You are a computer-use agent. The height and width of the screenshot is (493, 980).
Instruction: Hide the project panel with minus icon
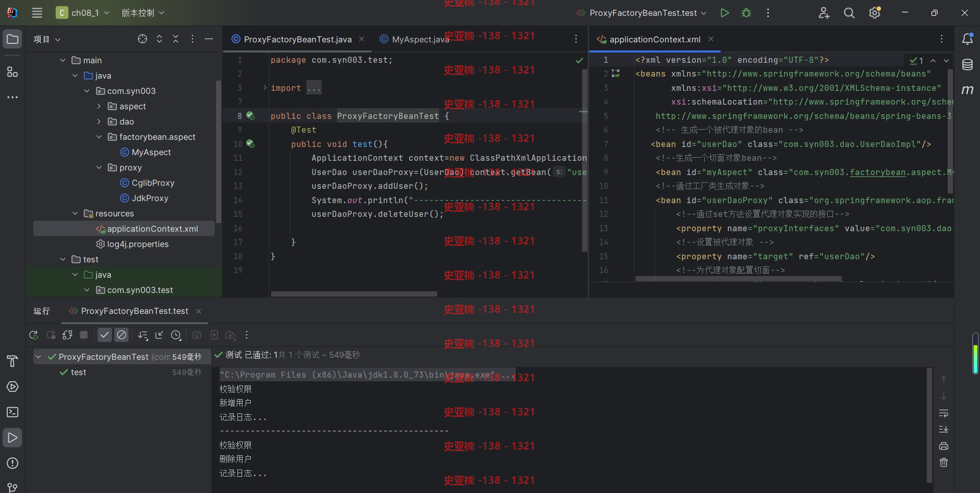[209, 39]
